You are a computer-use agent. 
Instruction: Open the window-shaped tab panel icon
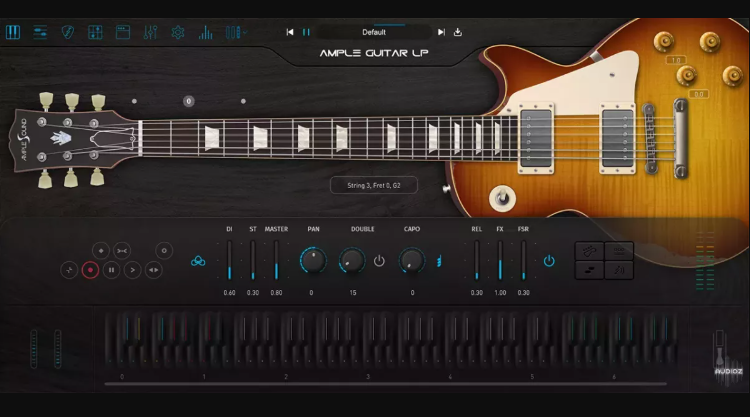click(x=123, y=32)
